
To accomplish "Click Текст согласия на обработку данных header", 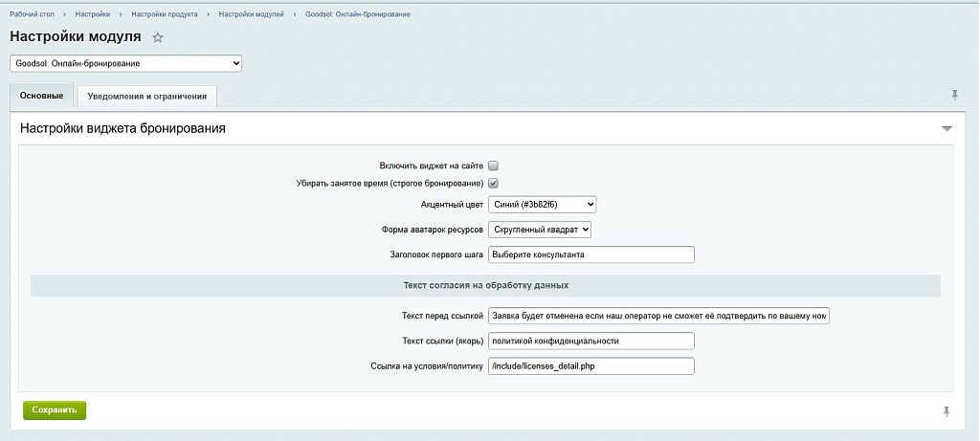I will pos(485,285).
